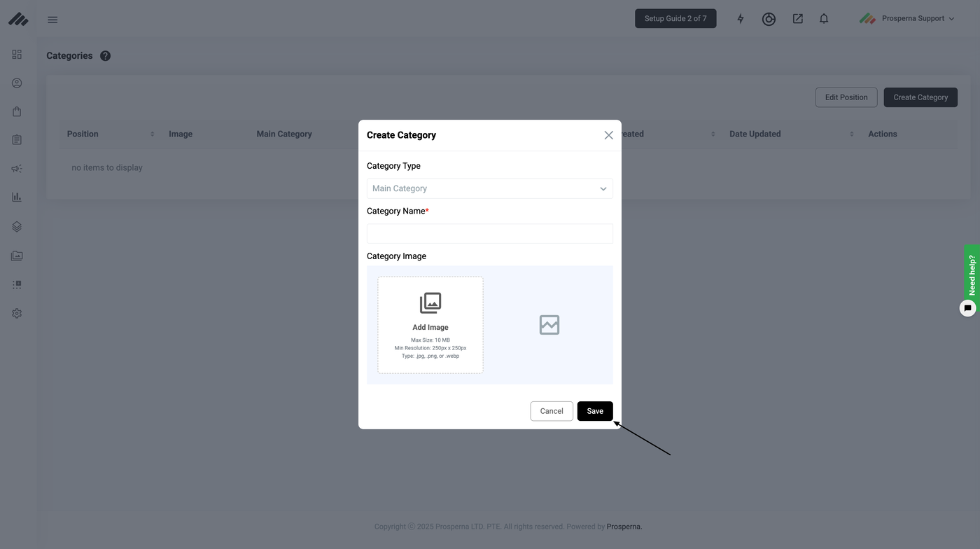
Task: Open the megaphone marketing icon in sidebar
Action: (17, 169)
